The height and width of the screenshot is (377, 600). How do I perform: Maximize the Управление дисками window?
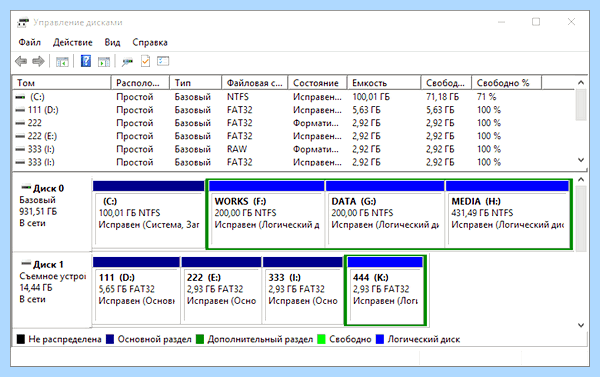click(x=536, y=22)
